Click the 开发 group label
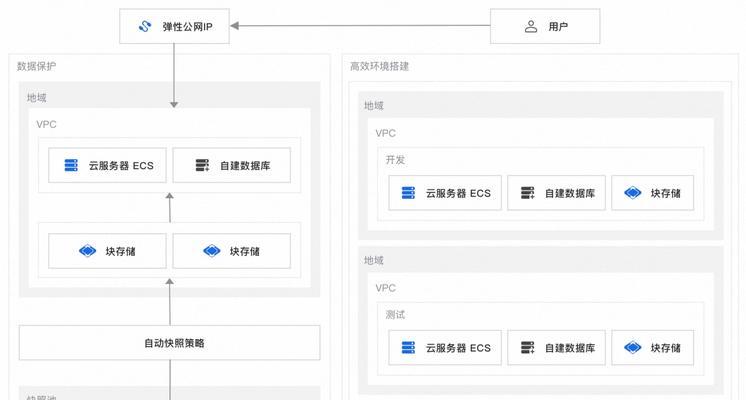This screenshot has height=400, width=746. (395, 160)
